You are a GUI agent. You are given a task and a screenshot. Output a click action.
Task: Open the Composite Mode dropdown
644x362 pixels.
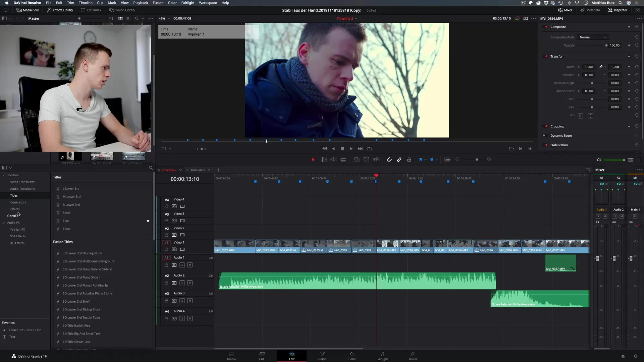pyautogui.click(x=593, y=37)
